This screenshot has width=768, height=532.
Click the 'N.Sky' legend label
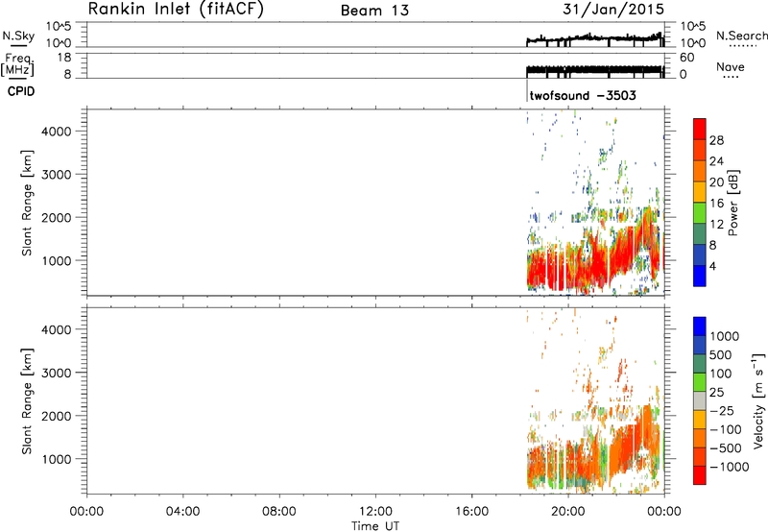coord(18,36)
